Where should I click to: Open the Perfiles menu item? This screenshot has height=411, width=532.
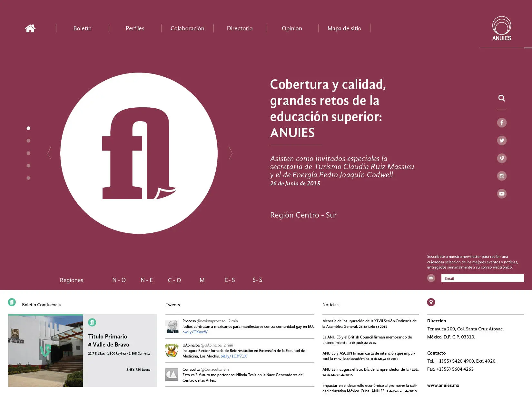135,28
